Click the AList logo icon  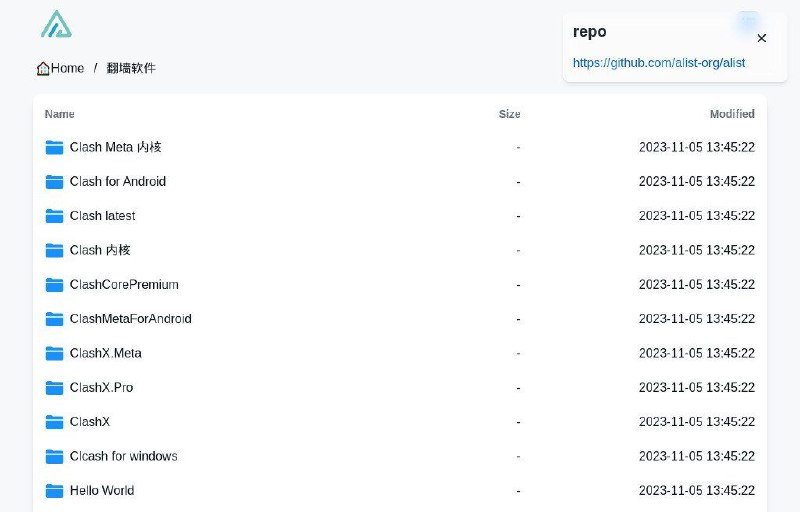click(x=56, y=24)
